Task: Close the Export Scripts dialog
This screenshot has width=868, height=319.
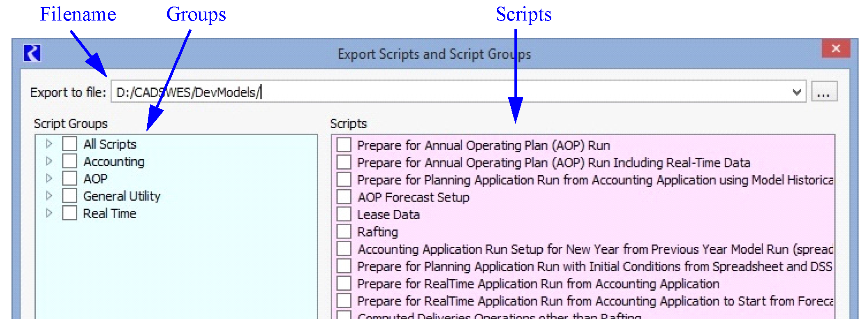Action: [836, 48]
